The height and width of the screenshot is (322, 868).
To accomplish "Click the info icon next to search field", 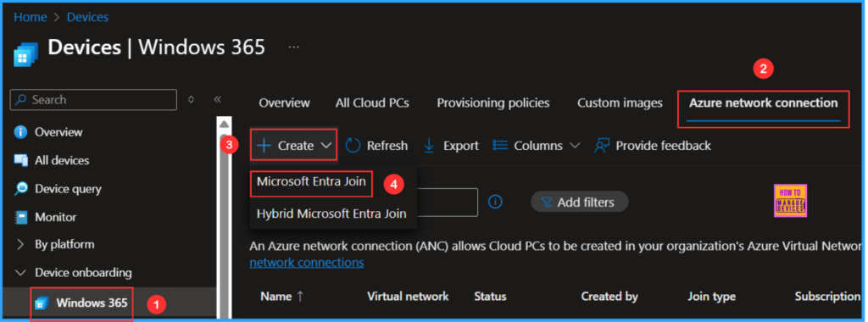I will point(495,202).
